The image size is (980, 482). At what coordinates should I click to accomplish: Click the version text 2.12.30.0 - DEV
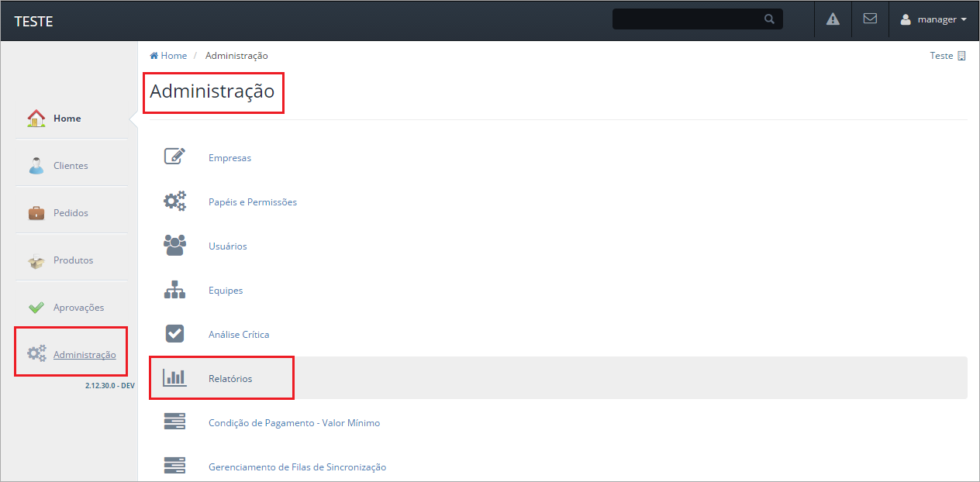click(110, 384)
